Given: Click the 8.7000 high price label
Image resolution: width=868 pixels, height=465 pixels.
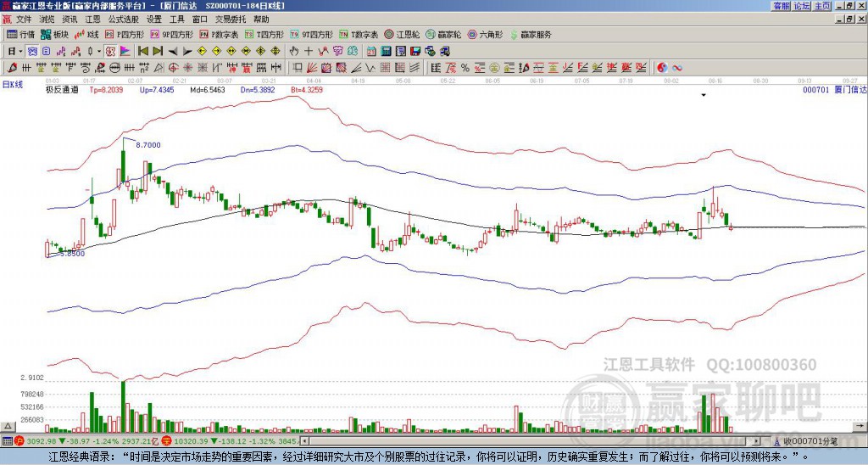Looking at the screenshot, I should tap(148, 145).
